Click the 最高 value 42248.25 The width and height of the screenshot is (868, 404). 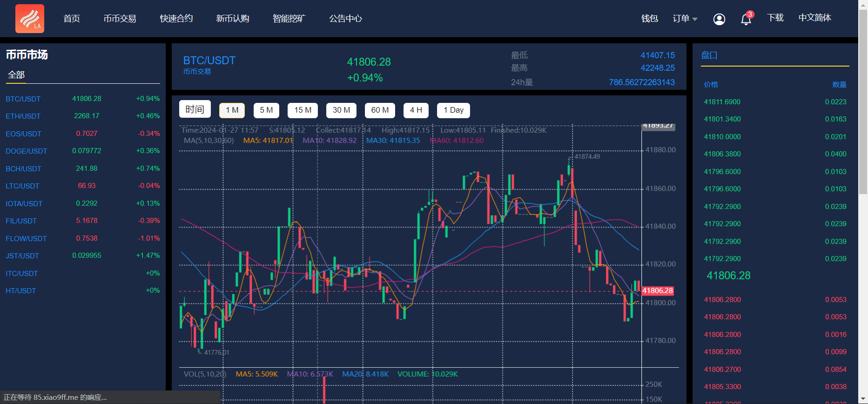click(658, 68)
